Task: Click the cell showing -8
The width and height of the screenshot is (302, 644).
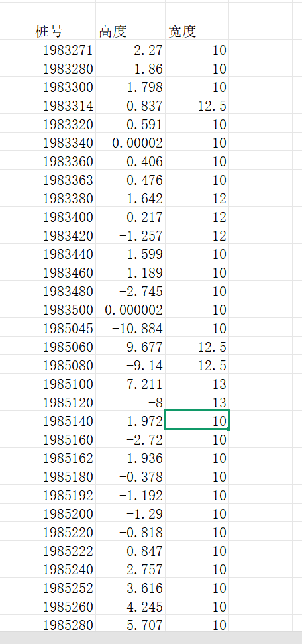Action: tap(130, 403)
